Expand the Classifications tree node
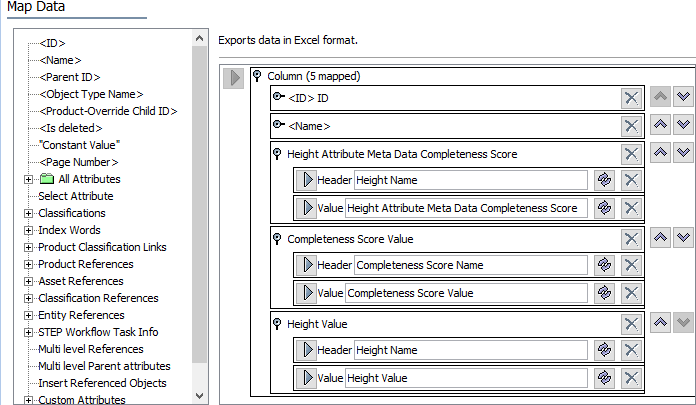The width and height of the screenshot is (696, 405). tap(28, 214)
